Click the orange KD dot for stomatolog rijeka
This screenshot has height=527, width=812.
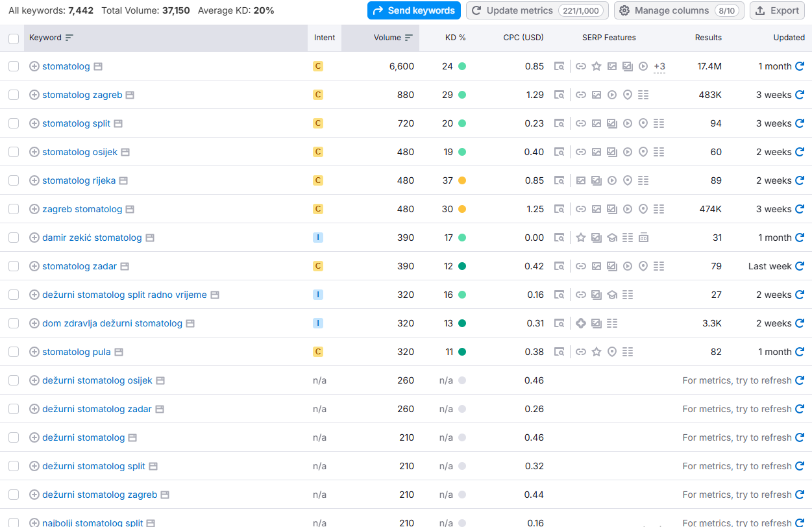tap(462, 180)
